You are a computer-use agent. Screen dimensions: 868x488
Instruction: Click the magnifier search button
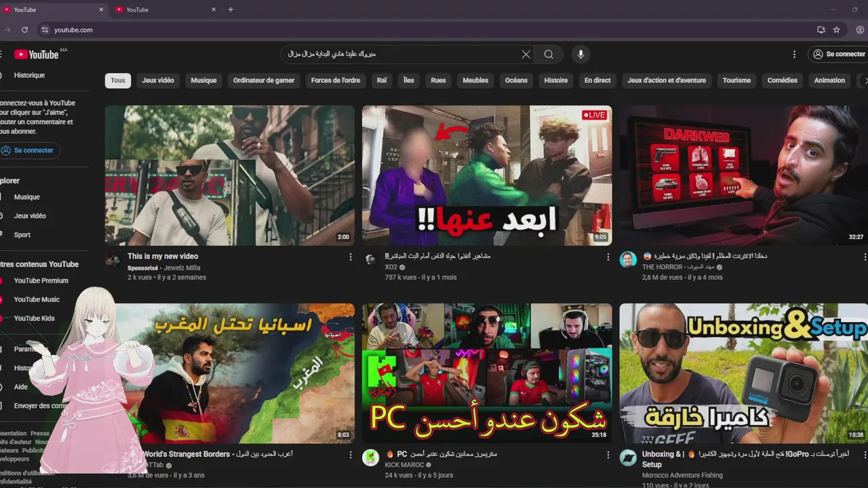coord(549,54)
